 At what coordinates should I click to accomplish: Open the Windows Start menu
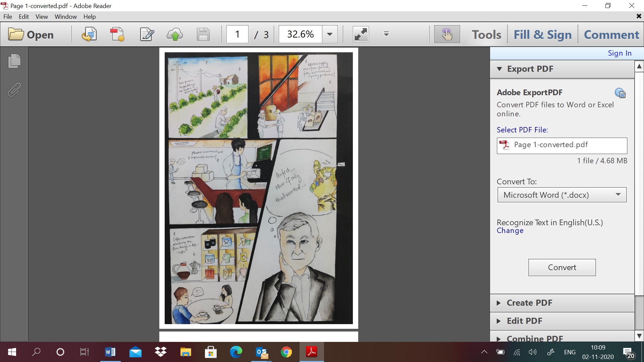12,352
